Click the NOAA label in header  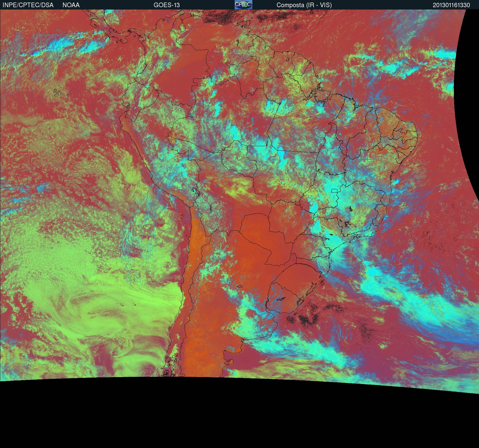[71, 5]
